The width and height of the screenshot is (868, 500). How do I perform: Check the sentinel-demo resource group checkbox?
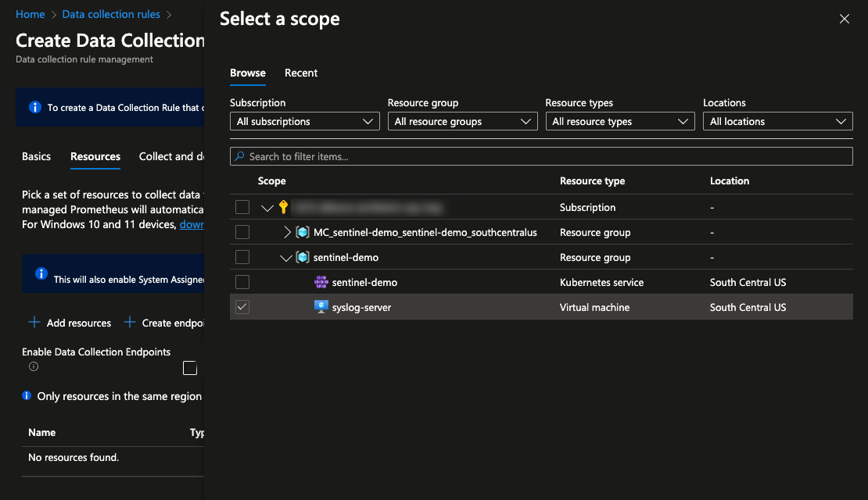point(242,257)
